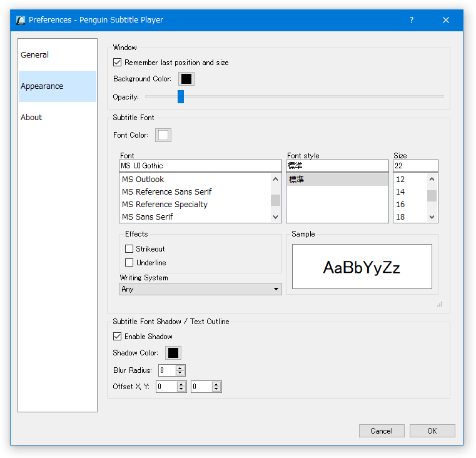476x458 pixels.
Task: Select size 12 in the list
Action: [410, 180]
